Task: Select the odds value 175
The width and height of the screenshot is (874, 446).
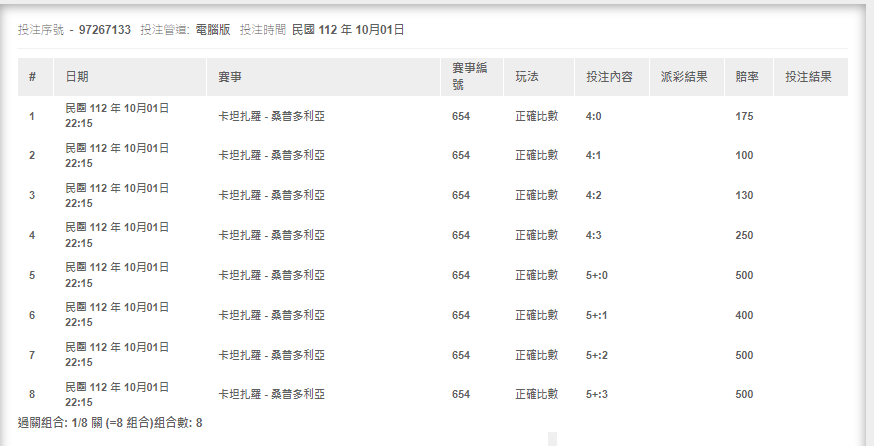Action: (744, 116)
